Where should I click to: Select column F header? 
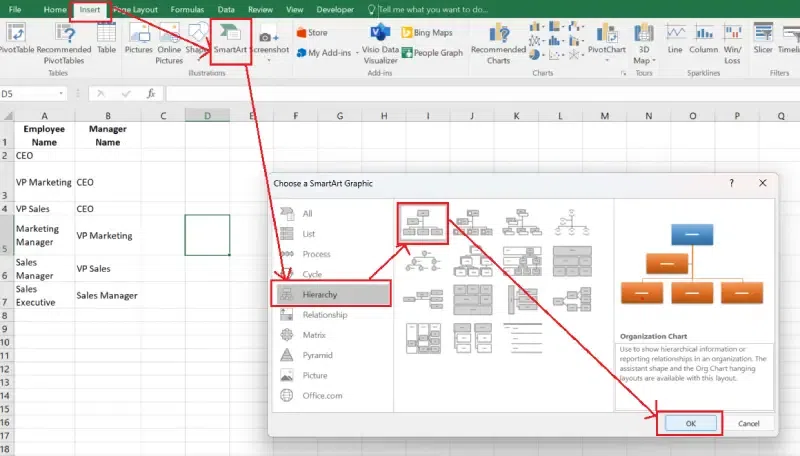click(295, 116)
